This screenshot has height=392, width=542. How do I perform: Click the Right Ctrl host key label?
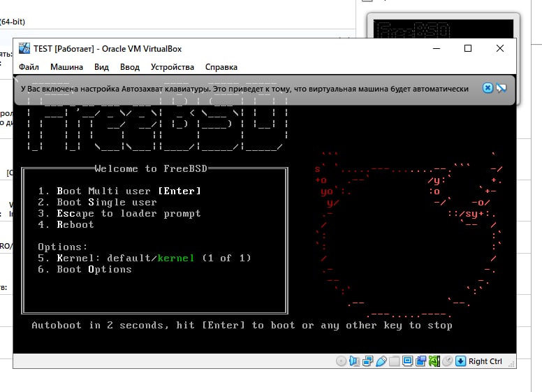pos(485,361)
